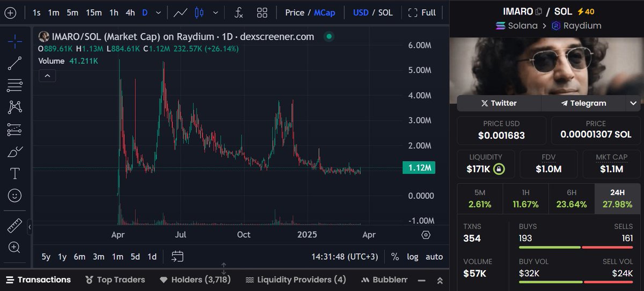Copy the IMARO token address
Image resolution: width=644 pixels, height=291 pixels.
539,11
